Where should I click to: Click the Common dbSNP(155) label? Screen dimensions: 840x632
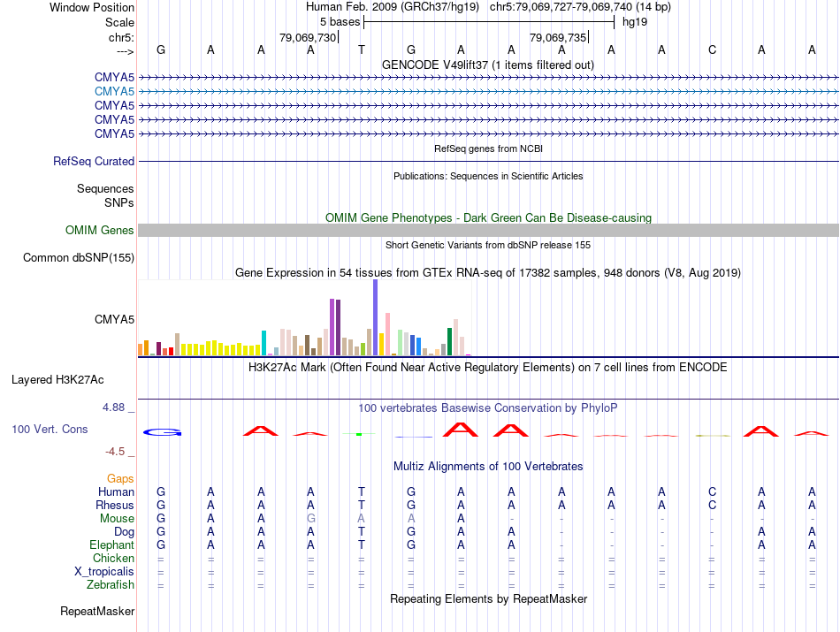coord(79,257)
